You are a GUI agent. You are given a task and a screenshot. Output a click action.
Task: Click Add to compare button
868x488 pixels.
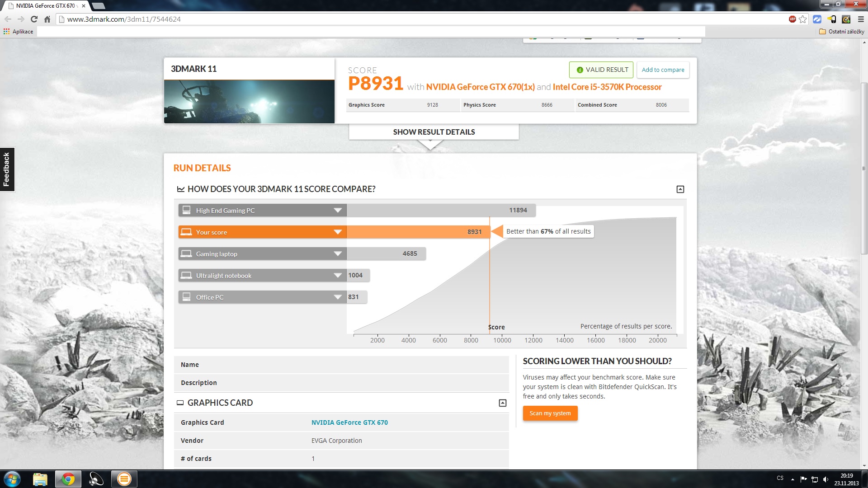point(663,70)
